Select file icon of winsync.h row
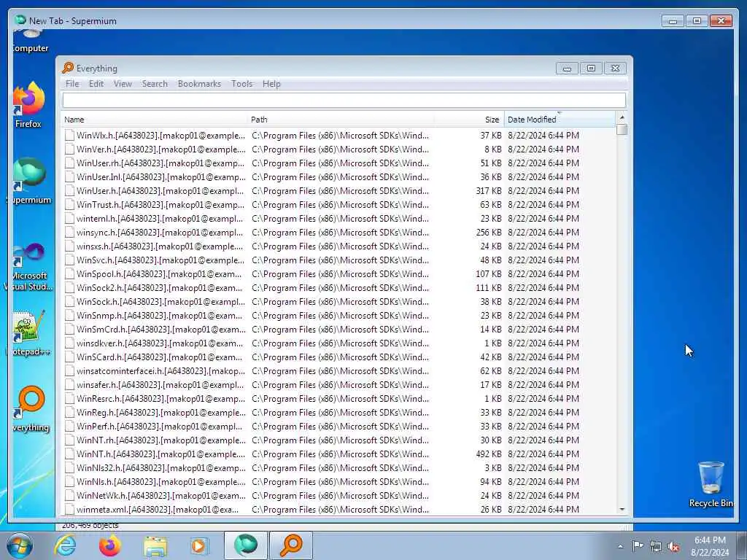Image resolution: width=747 pixels, height=560 pixels. [69, 233]
